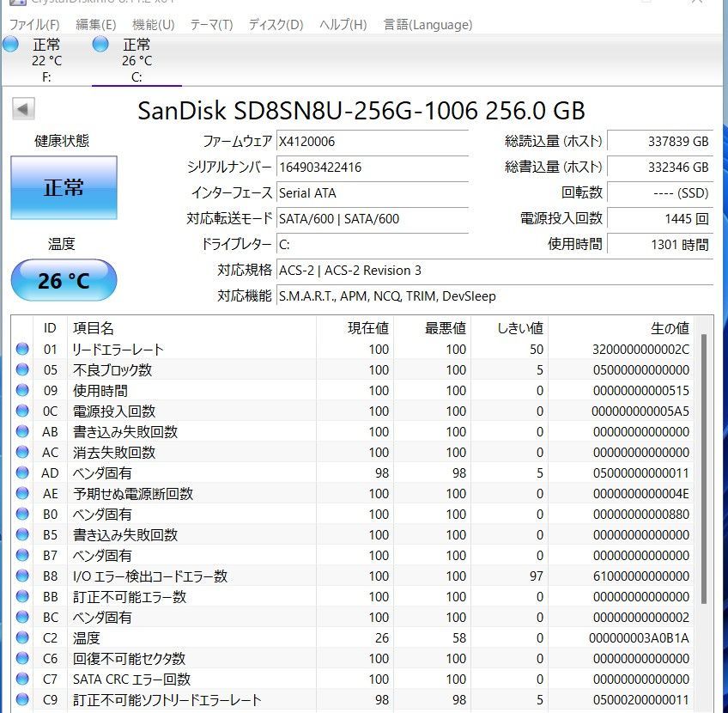Viewport: 728px width, 713px height.
Task: Click total host reads value 337839 GB
Action: click(660, 141)
